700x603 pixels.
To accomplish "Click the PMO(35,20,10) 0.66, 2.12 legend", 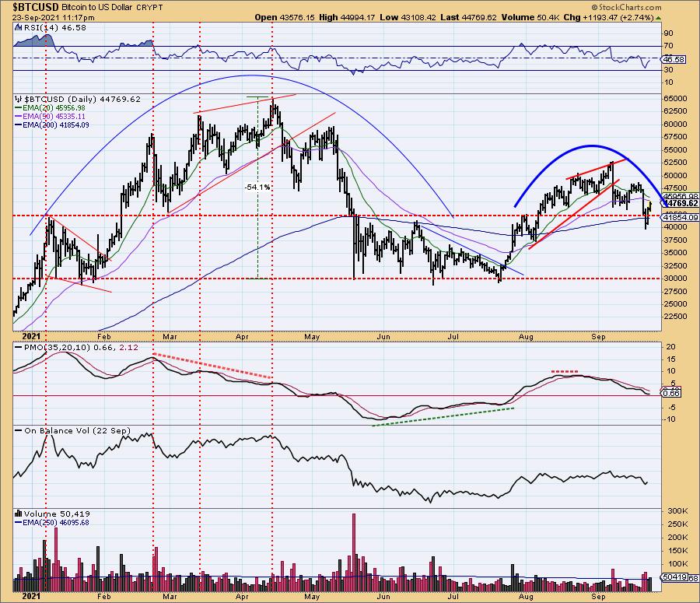I will point(77,348).
